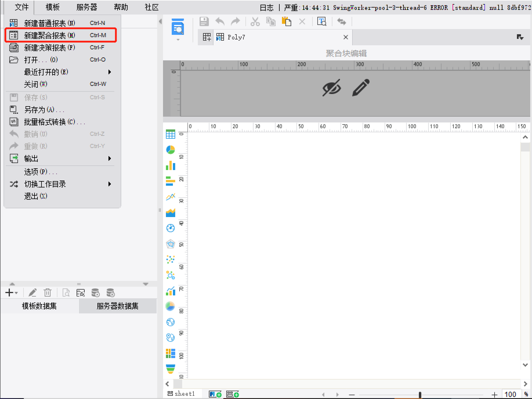This screenshot has height=399, width=532.
Task: Collapse the left panel with the arrow
Action: [160, 21]
